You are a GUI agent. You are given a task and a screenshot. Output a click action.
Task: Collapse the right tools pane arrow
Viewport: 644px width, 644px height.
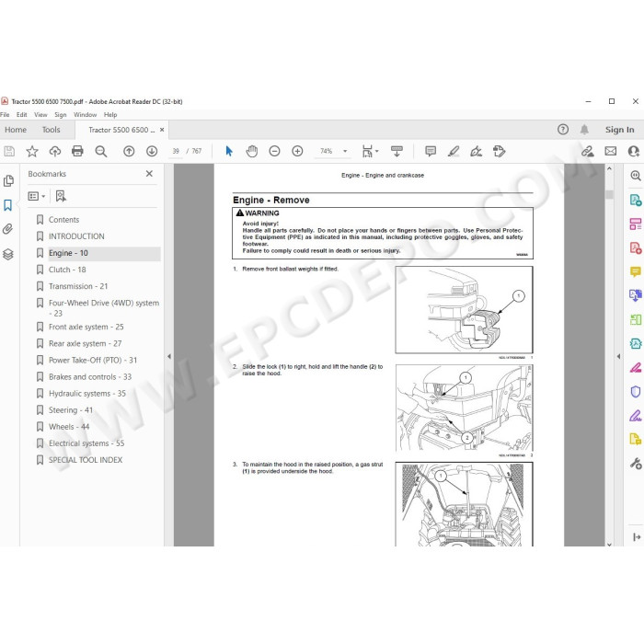click(618, 357)
